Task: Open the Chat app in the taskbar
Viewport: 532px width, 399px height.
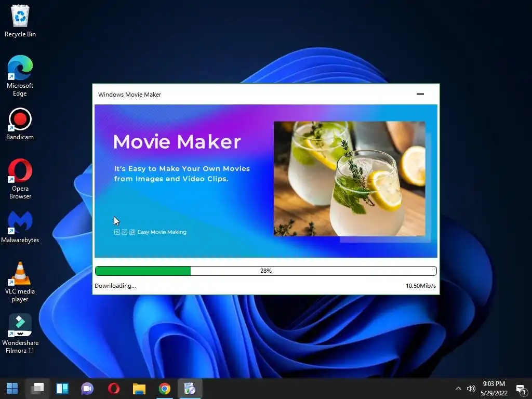Action: point(87,389)
